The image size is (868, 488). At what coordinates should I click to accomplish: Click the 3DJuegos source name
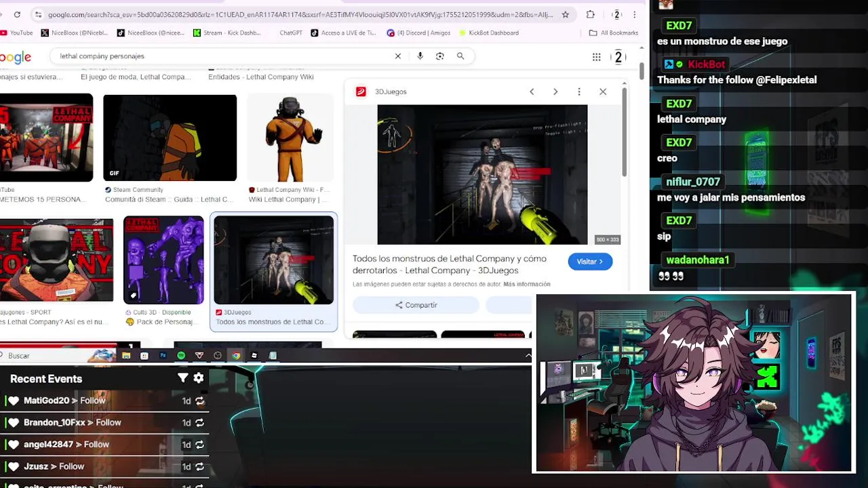[x=391, y=91]
